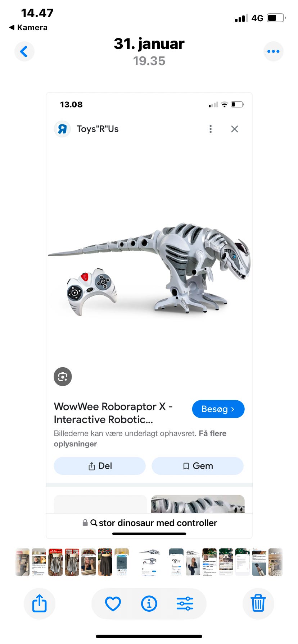This screenshot has width=298, height=644.
Task: Open the Få flere oplysninger link
Action: pyautogui.click(x=140, y=438)
